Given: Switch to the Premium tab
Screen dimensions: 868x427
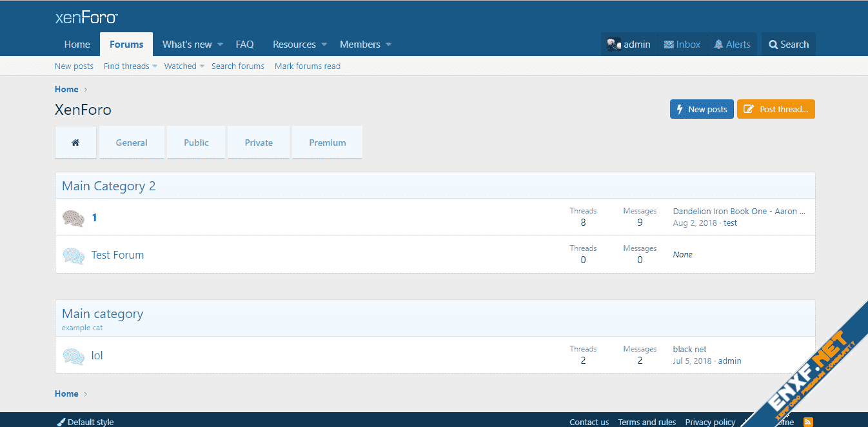Looking at the screenshot, I should pos(327,143).
